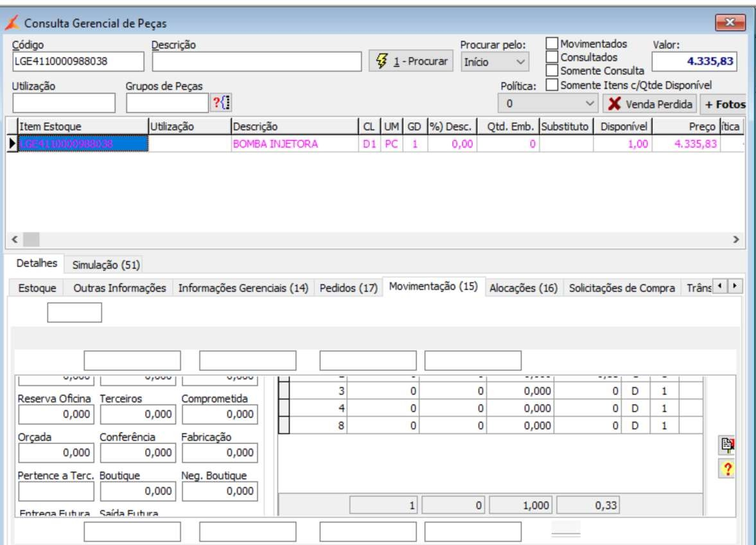Image resolution: width=756 pixels, height=545 pixels.
Task: Click the Grupos de Peças lookup icon
Action: (220, 103)
